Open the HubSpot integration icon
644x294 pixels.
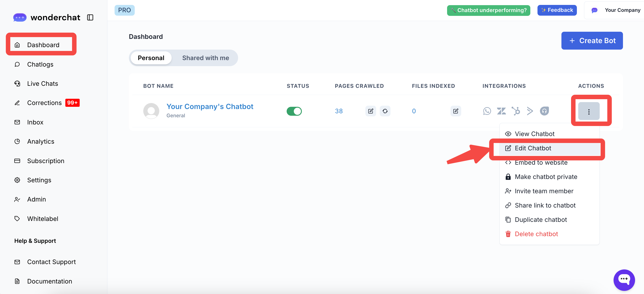(516, 111)
